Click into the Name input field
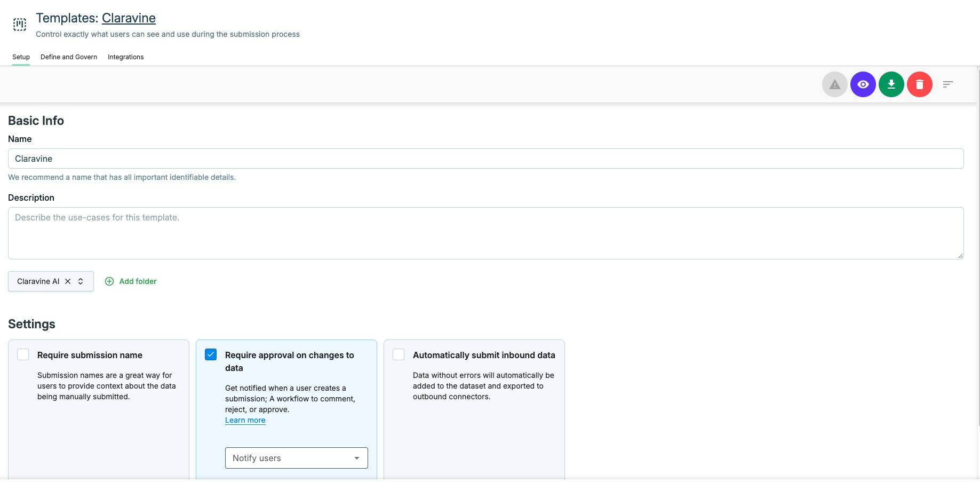Viewport: 980px width, 482px height. (x=485, y=159)
